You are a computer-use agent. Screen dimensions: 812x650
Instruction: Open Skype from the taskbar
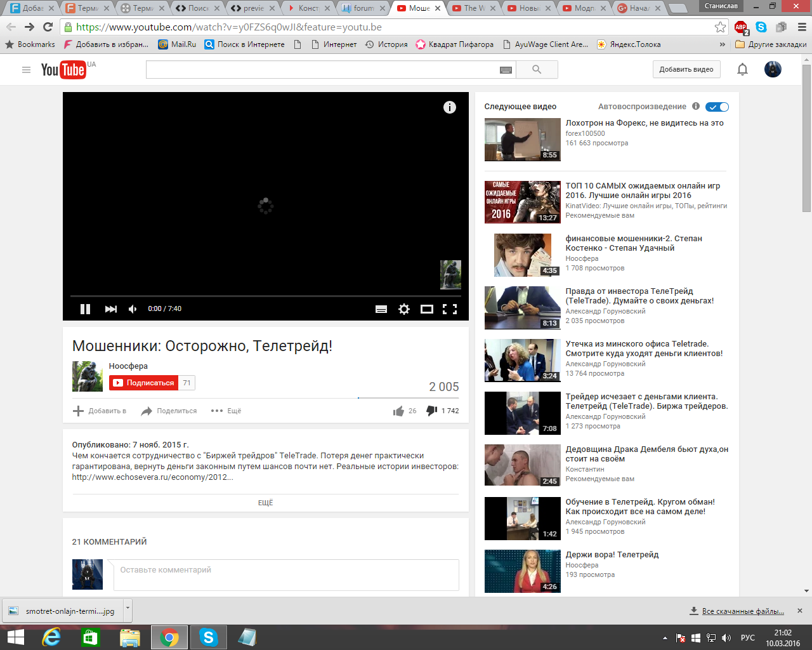point(208,637)
